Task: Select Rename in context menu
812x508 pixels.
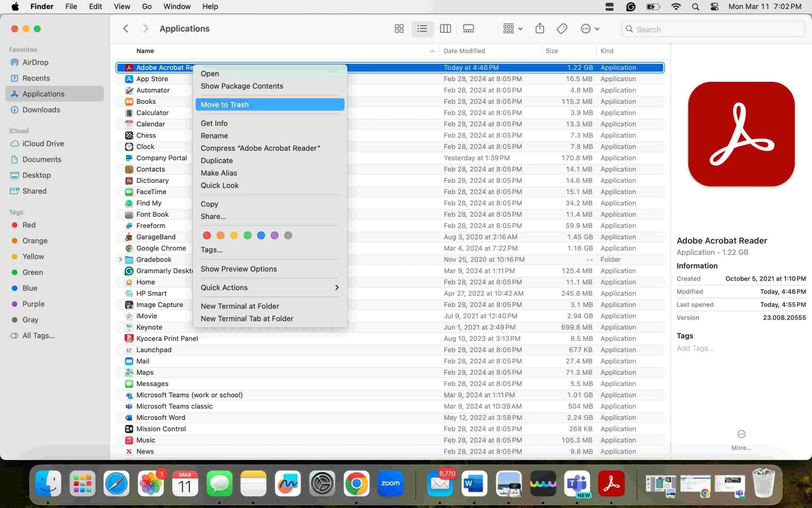Action: (270, 136)
